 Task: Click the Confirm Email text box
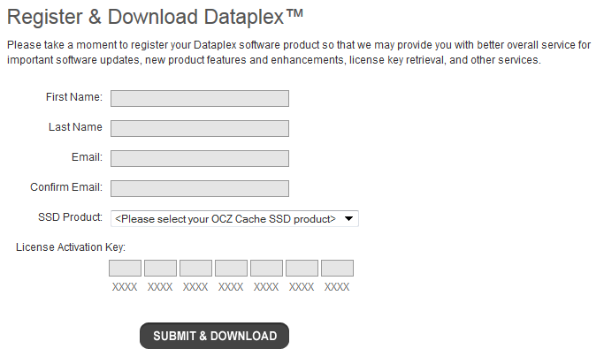199,188
